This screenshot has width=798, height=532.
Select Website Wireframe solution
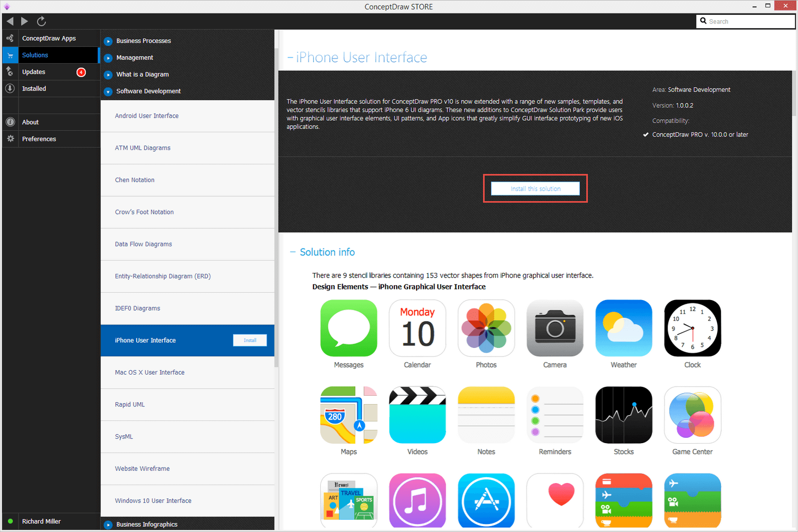click(187, 469)
